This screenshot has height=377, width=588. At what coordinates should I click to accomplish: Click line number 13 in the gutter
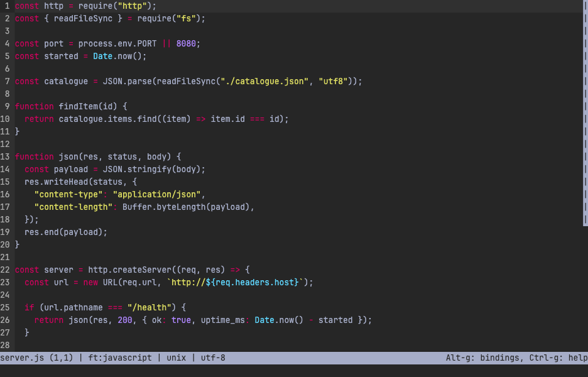click(5, 157)
